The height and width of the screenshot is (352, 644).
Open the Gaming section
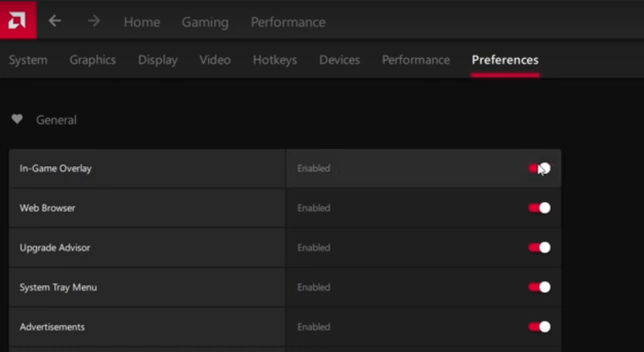205,22
